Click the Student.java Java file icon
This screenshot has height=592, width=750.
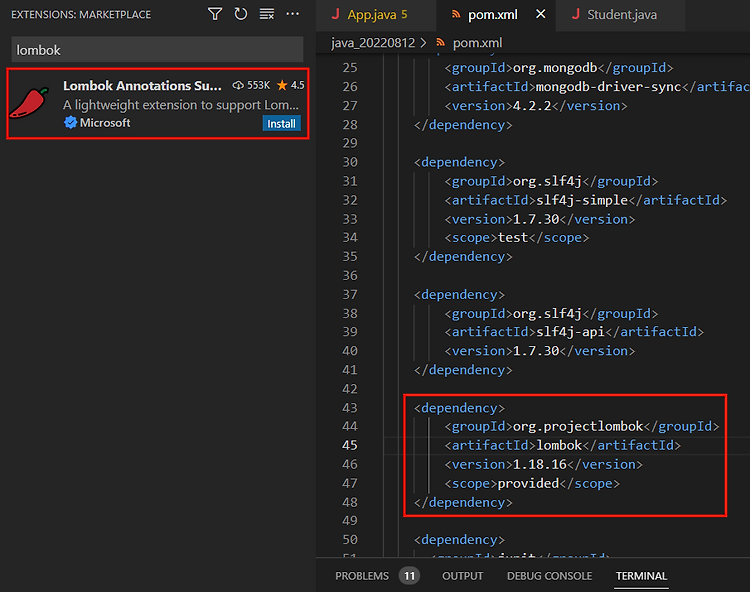tap(576, 14)
